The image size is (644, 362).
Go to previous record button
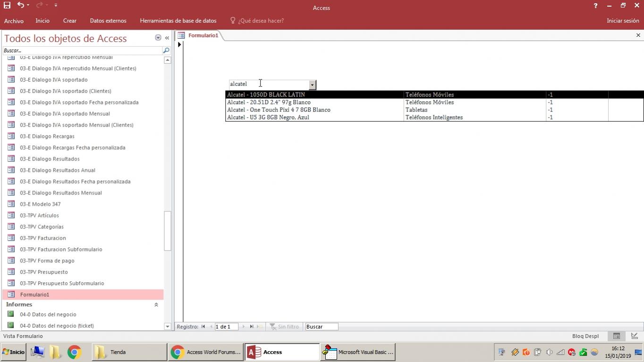pyautogui.click(x=211, y=327)
